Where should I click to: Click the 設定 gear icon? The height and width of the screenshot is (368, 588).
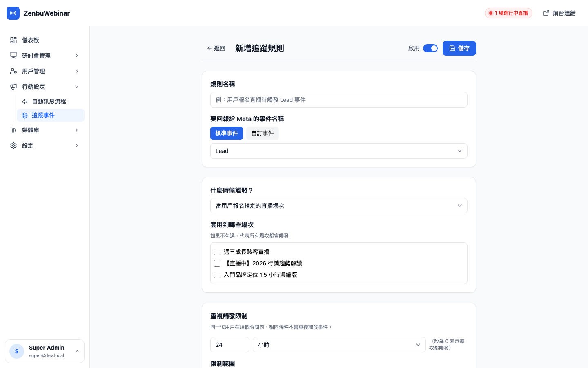click(x=13, y=146)
